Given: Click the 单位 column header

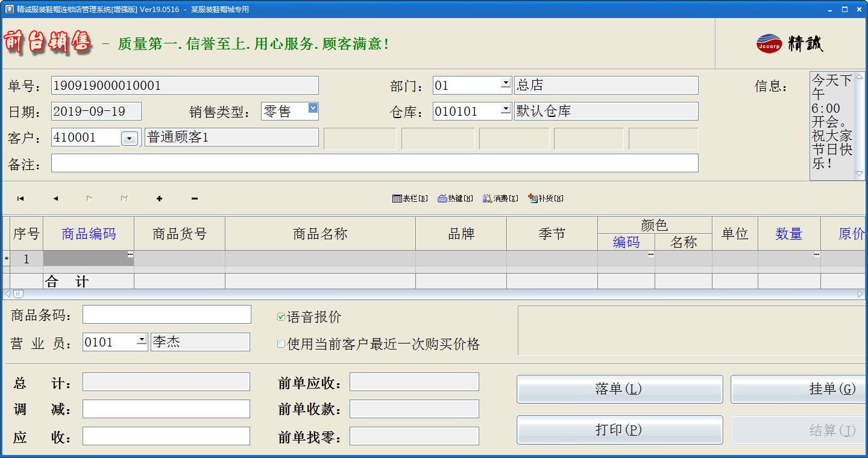Looking at the screenshot, I should 735,234.
